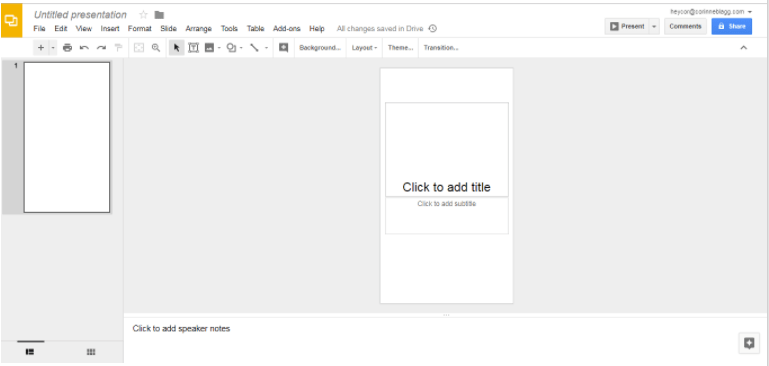
Task: Click the Explore button bottom right
Action: pos(749,343)
